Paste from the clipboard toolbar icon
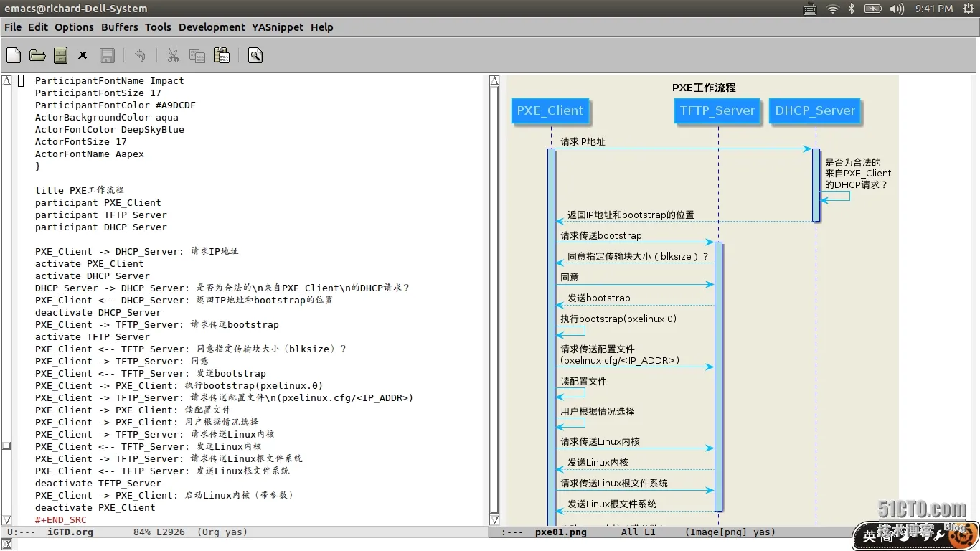The height and width of the screenshot is (551, 980). tap(222, 55)
